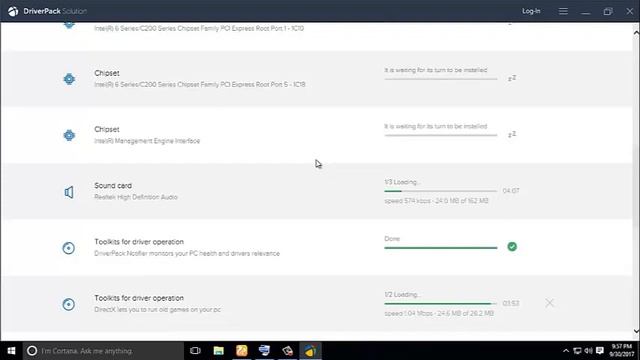Click the speaker icon for Sound card
Screen dimensions: 640x360
point(69,192)
